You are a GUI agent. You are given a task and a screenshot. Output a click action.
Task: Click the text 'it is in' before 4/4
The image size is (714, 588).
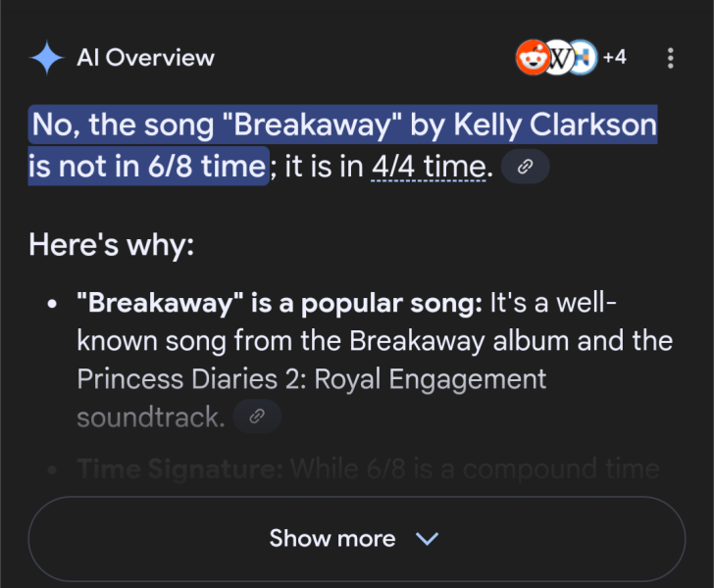[x=324, y=167]
